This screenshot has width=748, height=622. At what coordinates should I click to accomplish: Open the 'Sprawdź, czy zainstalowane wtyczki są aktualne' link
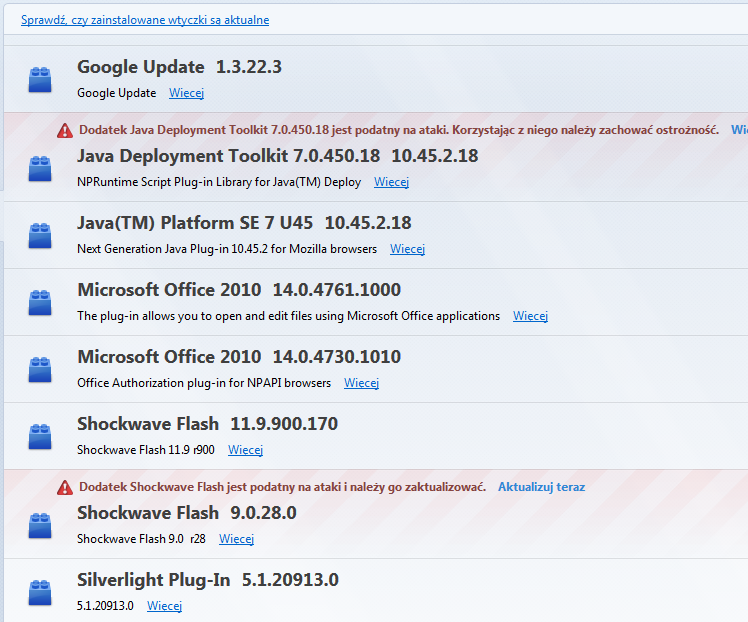click(x=145, y=20)
